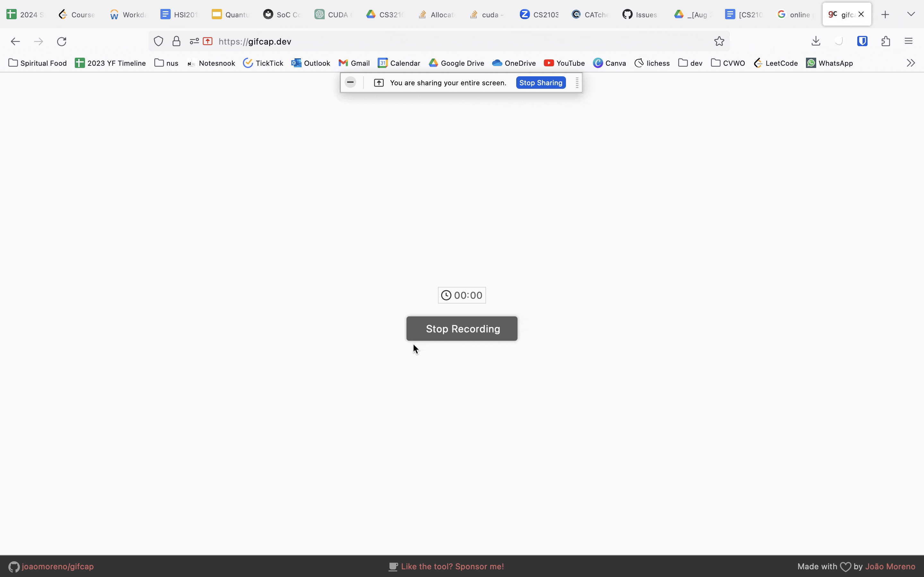924x577 pixels.
Task: Reload the current page
Action: (x=62, y=41)
